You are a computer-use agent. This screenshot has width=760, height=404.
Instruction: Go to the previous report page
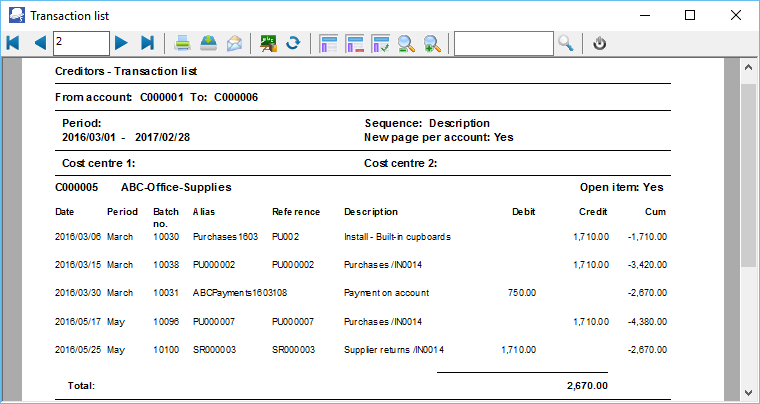point(40,43)
